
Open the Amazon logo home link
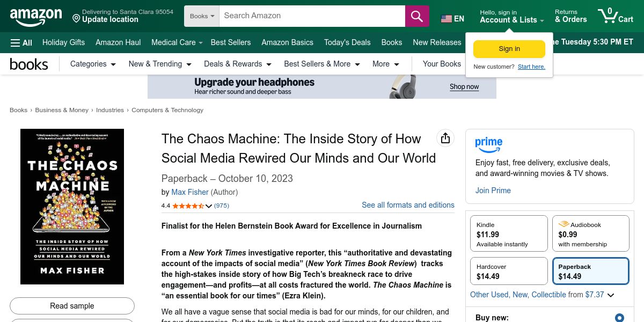(36, 17)
